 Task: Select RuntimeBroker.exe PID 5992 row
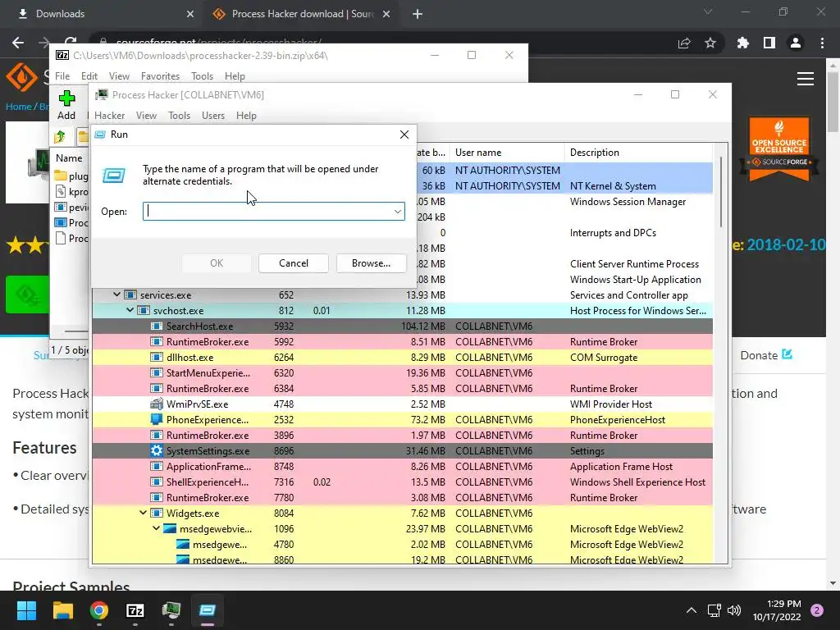pyautogui.click(x=402, y=342)
